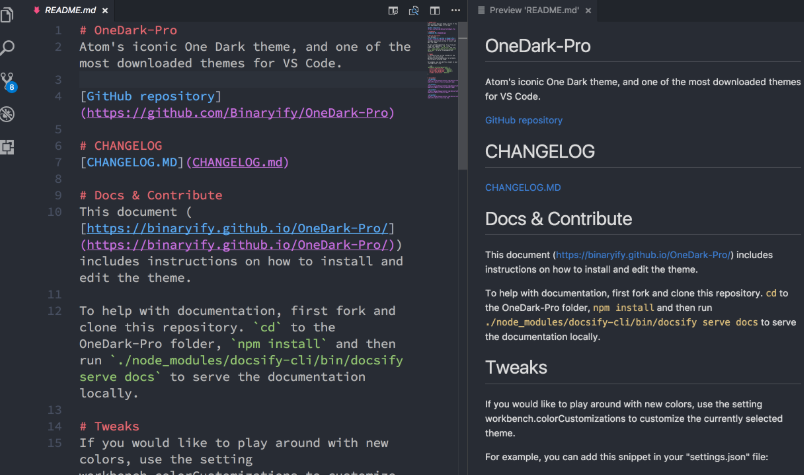Open GitHub repository link in preview
Screen dimensions: 804x475
click(524, 120)
